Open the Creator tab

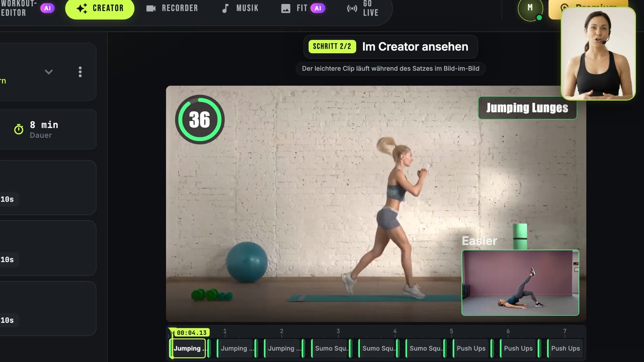(x=100, y=9)
